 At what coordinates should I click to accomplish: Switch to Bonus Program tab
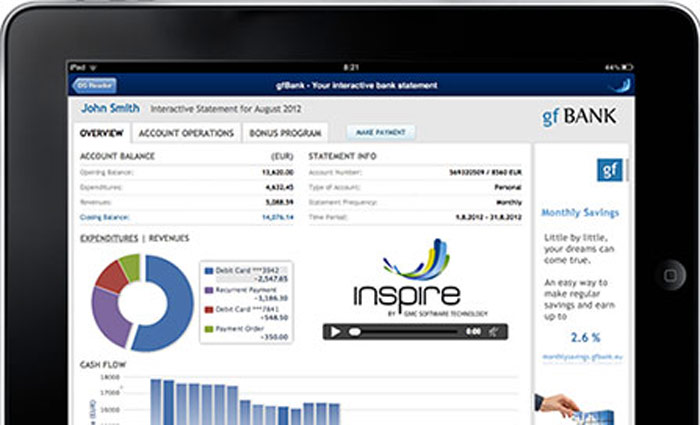285,133
